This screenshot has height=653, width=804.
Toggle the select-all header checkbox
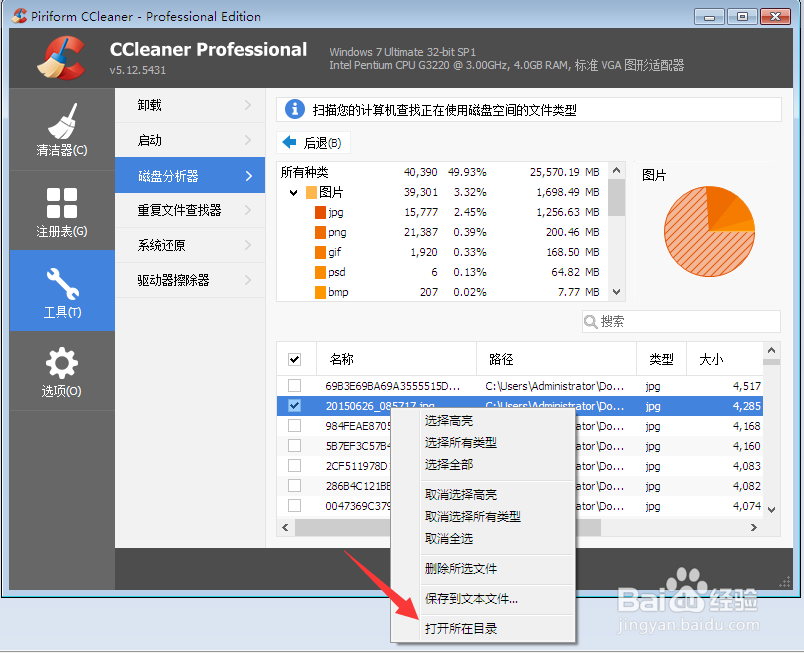[294, 359]
